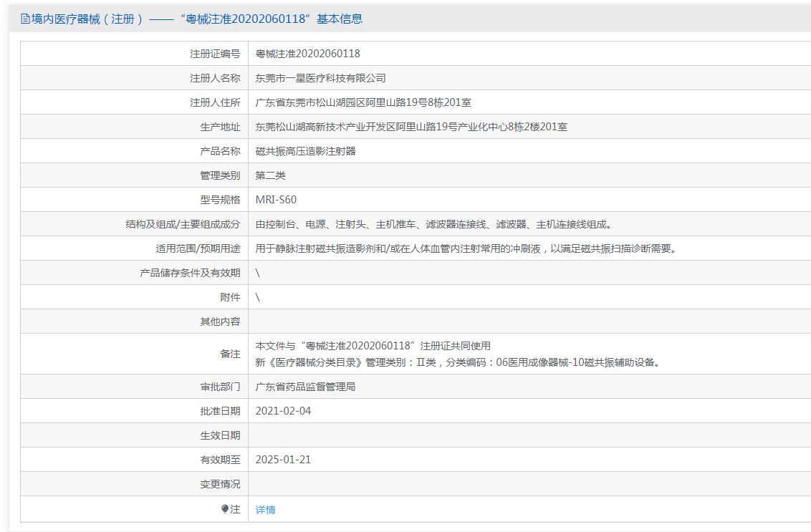The height and width of the screenshot is (532, 811).
Task: Select product name 磁共振高压造影注射器
Action: [x=306, y=151]
